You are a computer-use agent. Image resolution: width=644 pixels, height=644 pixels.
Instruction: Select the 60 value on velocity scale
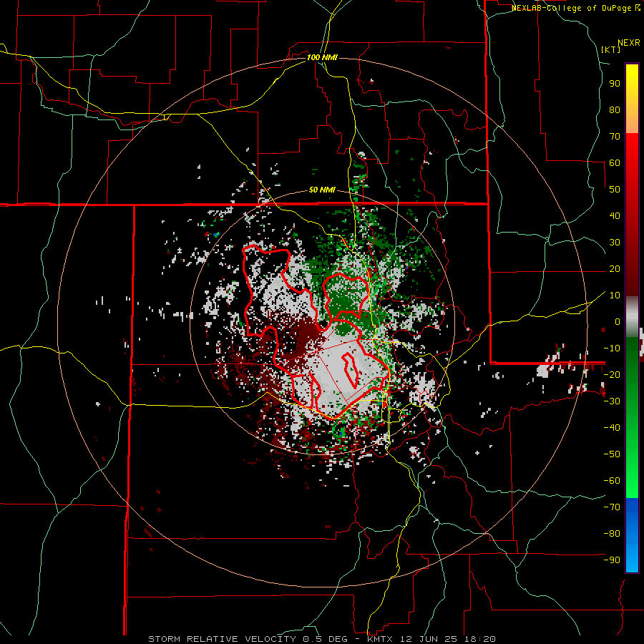coord(615,162)
